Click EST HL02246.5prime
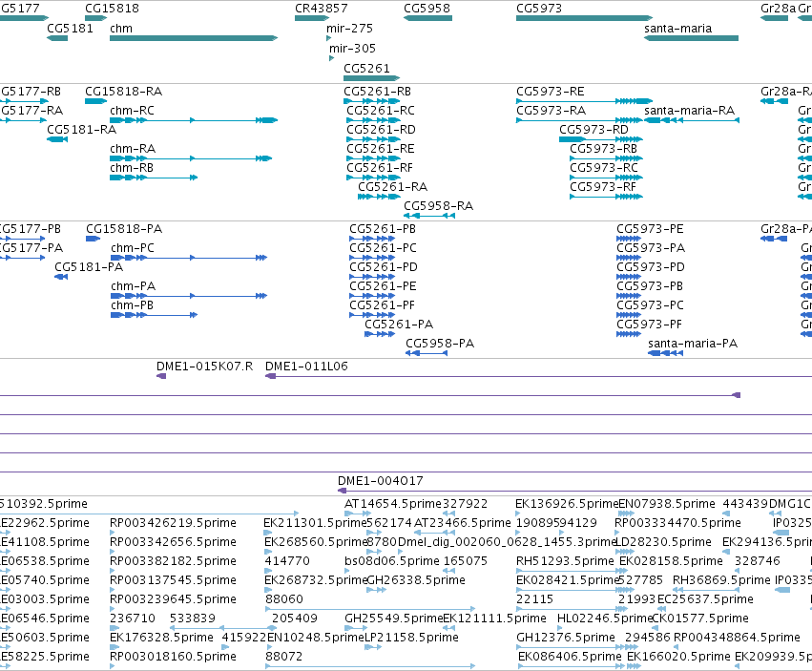Screen dimensions: 812x671 point(604,619)
